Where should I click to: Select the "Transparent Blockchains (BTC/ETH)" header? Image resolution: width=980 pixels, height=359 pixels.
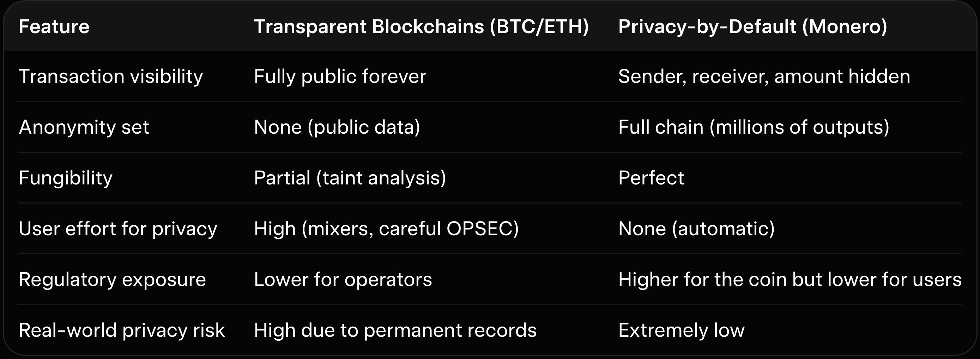point(421,26)
